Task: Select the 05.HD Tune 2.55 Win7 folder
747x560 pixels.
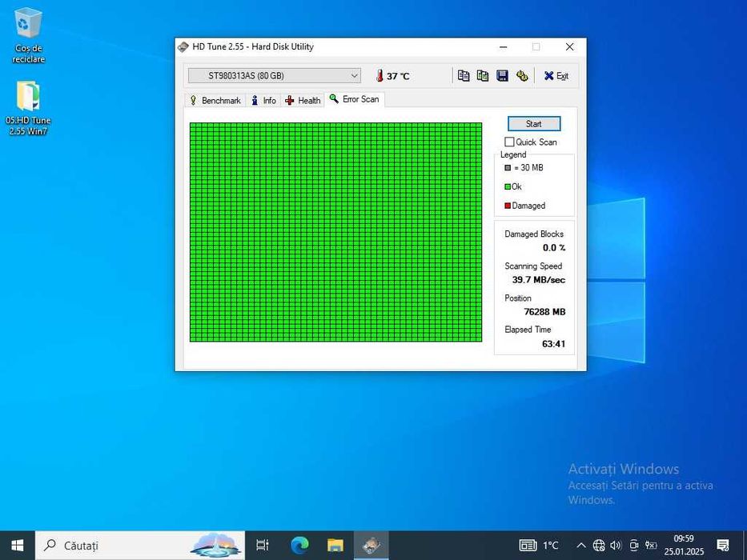Action: 28,109
